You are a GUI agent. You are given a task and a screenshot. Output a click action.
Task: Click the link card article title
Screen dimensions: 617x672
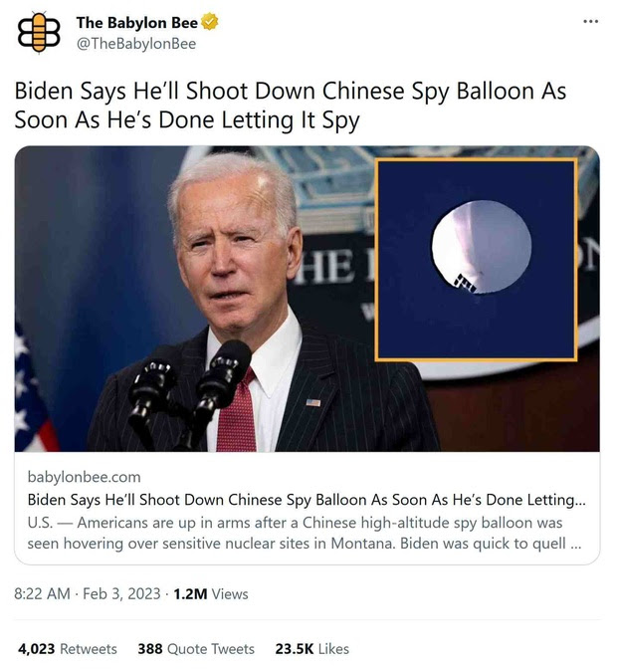[x=307, y=500]
